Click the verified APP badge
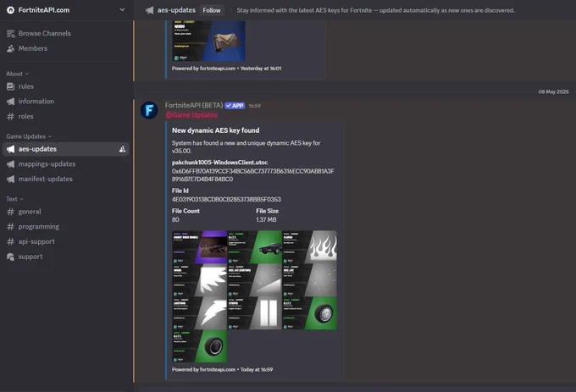Image resolution: width=576 pixels, height=392 pixels. [235, 106]
